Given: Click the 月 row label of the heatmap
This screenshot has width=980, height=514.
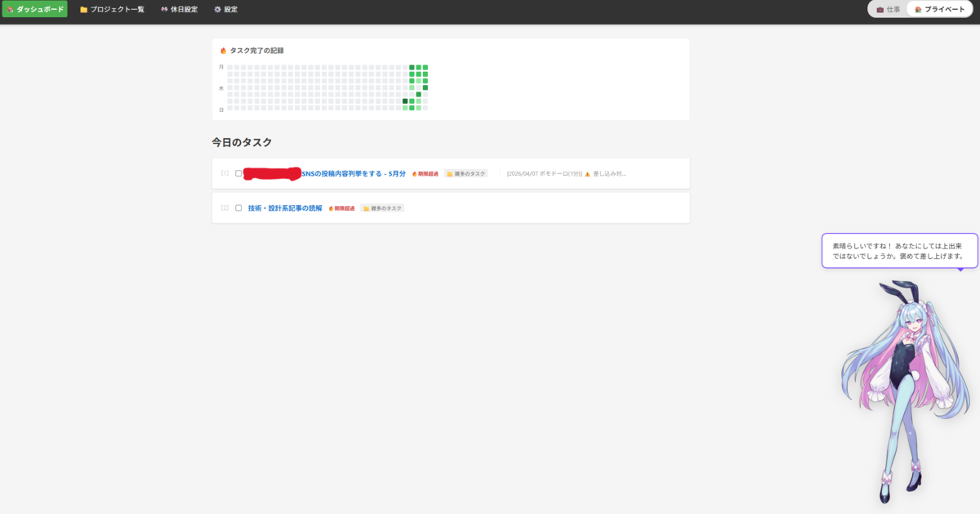Looking at the screenshot, I should tap(221, 67).
